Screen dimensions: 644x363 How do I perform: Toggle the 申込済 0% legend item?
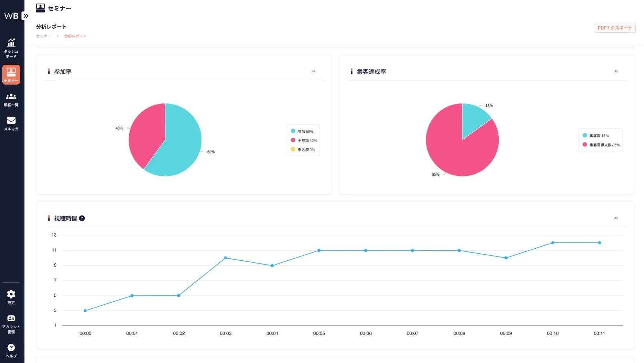303,149
